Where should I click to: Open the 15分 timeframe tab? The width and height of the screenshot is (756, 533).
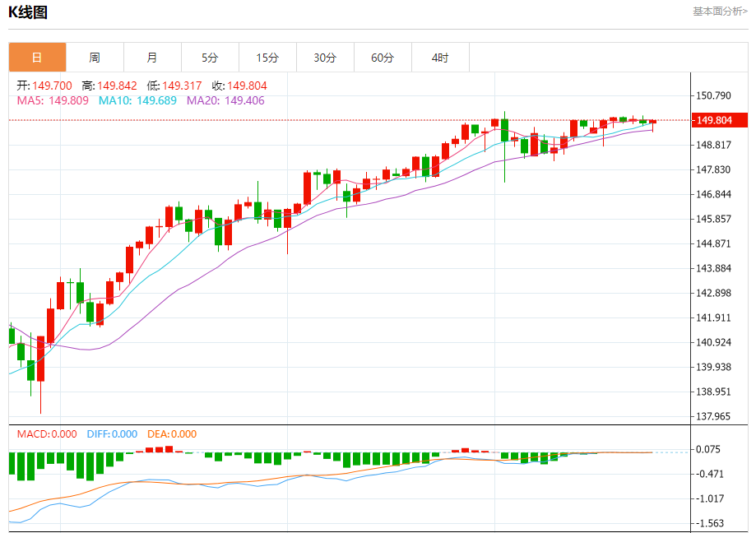(x=267, y=58)
